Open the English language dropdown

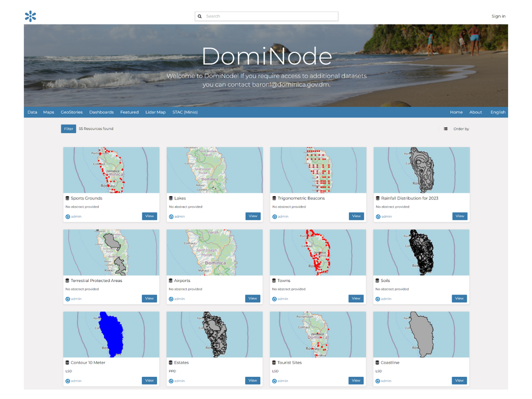pos(498,112)
